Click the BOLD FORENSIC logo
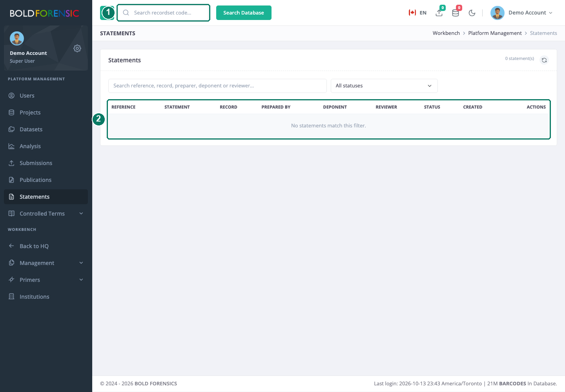This screenshot has width=565, height=392. 44,13
